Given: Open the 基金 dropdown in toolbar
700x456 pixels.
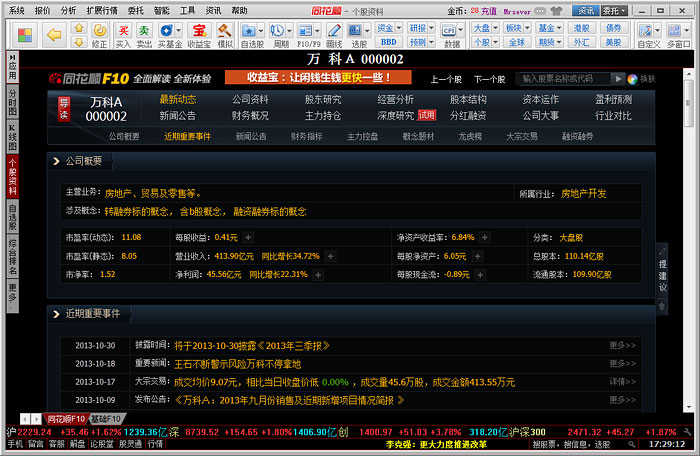Looking at the screenshot, I should 548,28.
